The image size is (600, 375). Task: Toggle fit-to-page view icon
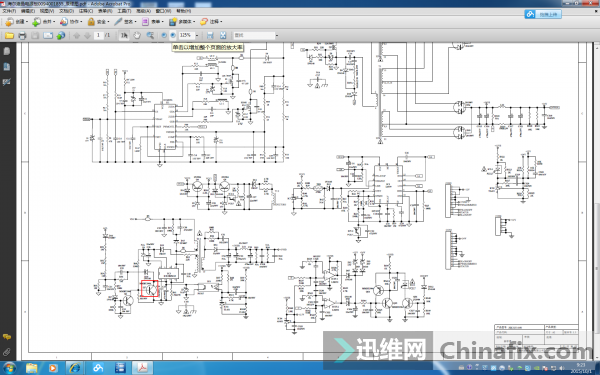coord(223,36)
